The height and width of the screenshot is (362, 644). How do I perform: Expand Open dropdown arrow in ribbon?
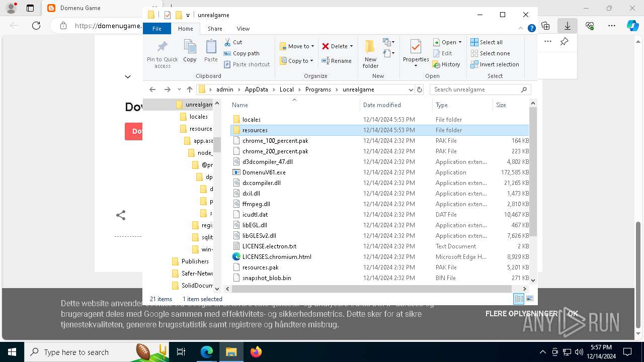[x=460, y=42]
